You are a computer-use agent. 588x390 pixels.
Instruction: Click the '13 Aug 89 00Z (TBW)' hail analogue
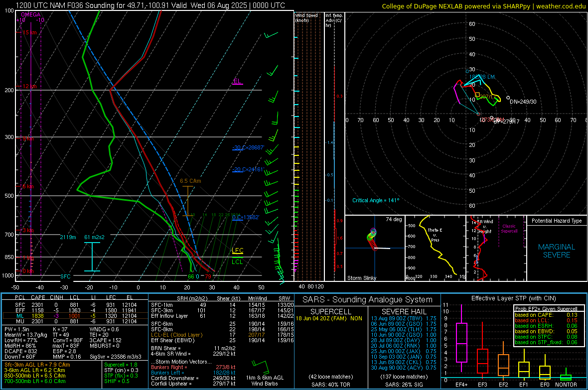397,318
